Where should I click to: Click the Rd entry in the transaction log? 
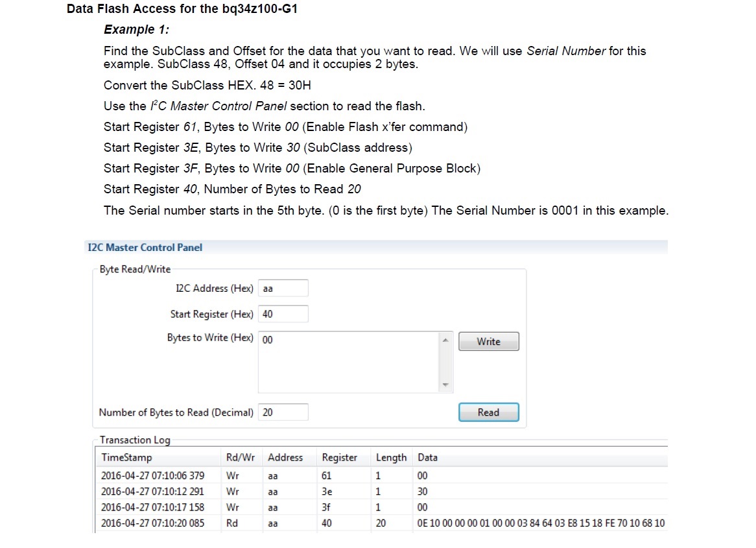click(x=232, y=523)
